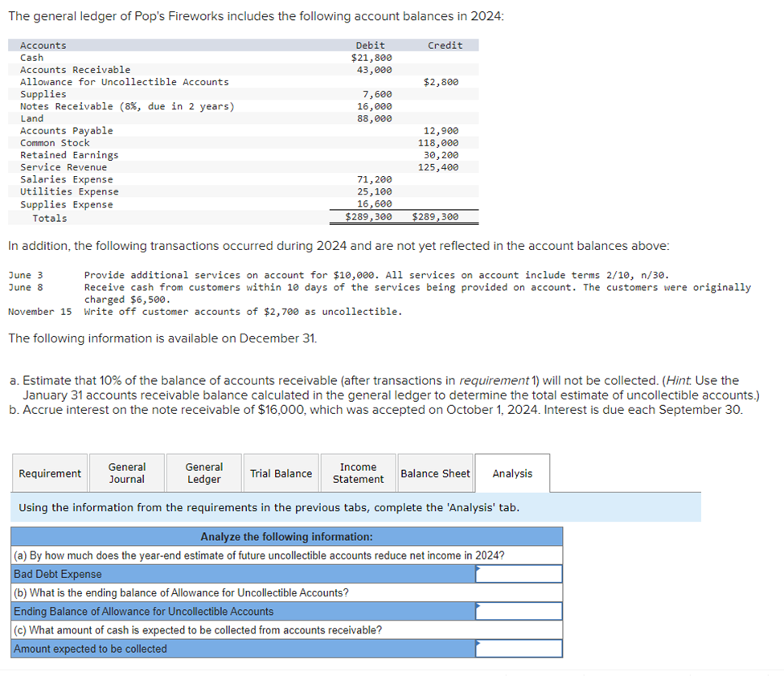The width and height of the screenshot is (784, 676).
Task: Select the Analysis tab
Action: [512, 473]
